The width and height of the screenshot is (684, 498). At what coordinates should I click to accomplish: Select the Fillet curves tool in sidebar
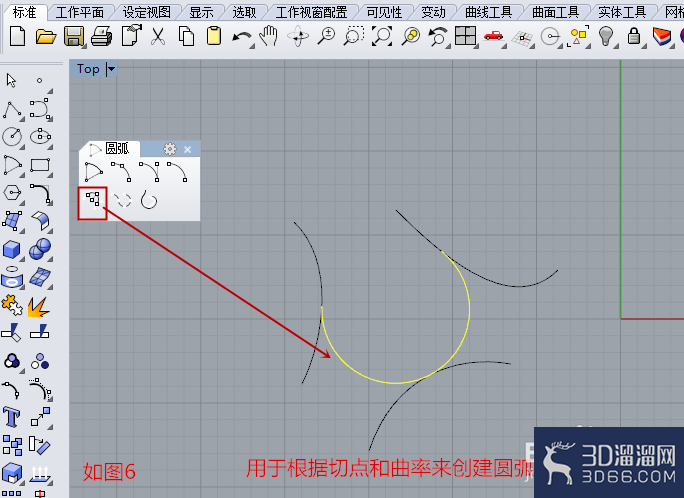tap(41, 194)
